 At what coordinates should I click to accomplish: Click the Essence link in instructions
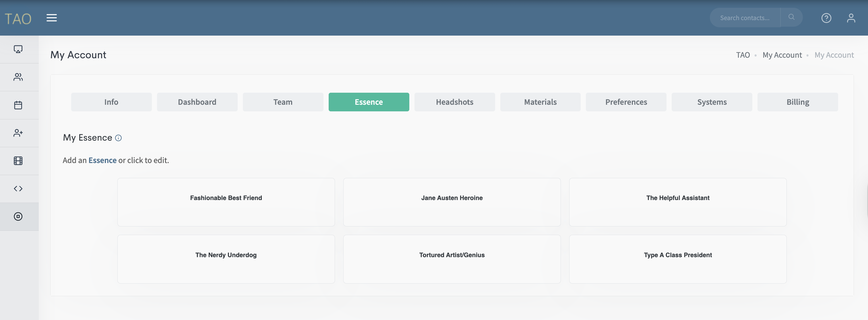click(102, 160)
